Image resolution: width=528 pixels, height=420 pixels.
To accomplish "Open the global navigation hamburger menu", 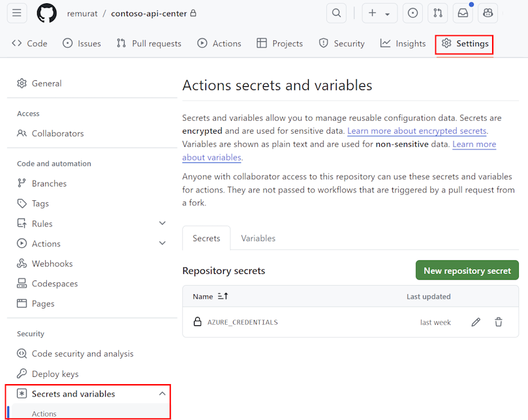I will click(x=16, y=13).
